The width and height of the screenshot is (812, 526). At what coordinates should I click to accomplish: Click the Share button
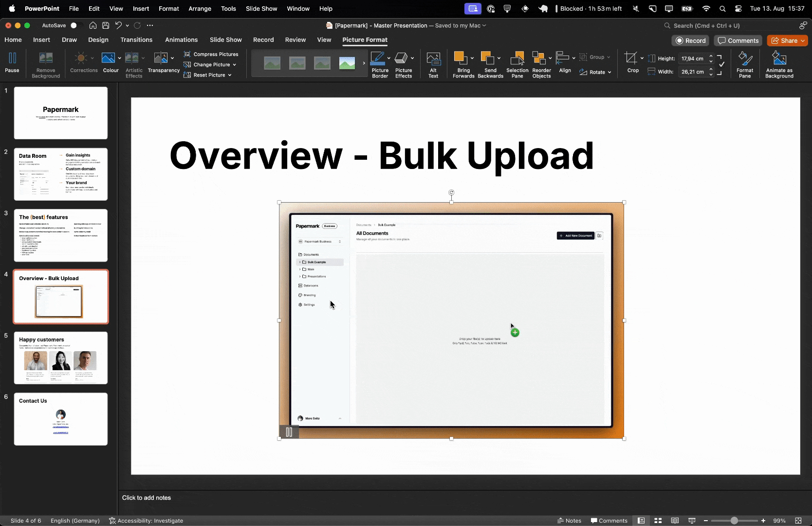(x=787, y=40)
